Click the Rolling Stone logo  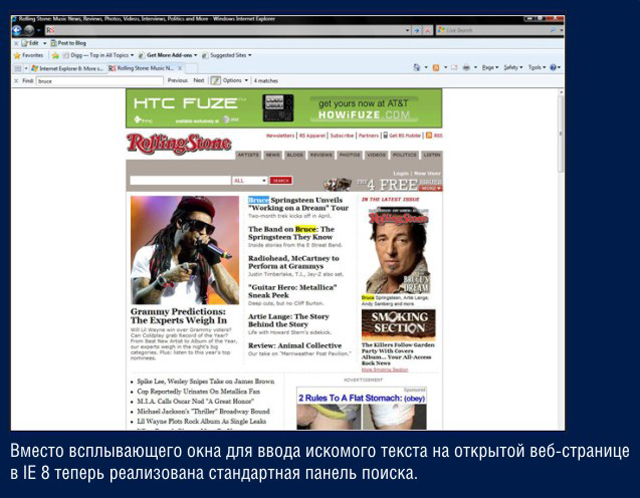[179, 144]
